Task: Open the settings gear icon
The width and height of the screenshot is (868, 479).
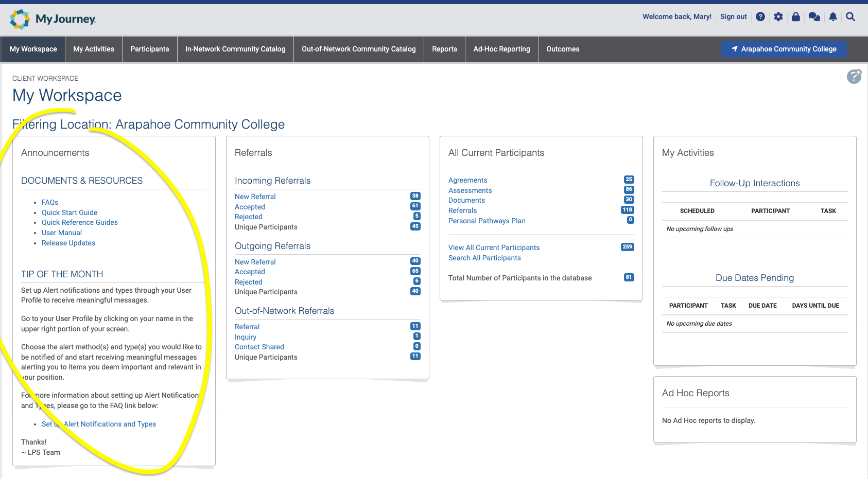Action: coord(778,17)
